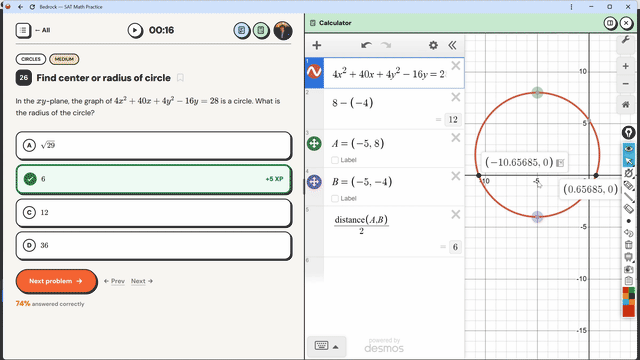Delete the 8 − (−4) expression
Viewport: 640px width, 360px height.
[456, 97]
